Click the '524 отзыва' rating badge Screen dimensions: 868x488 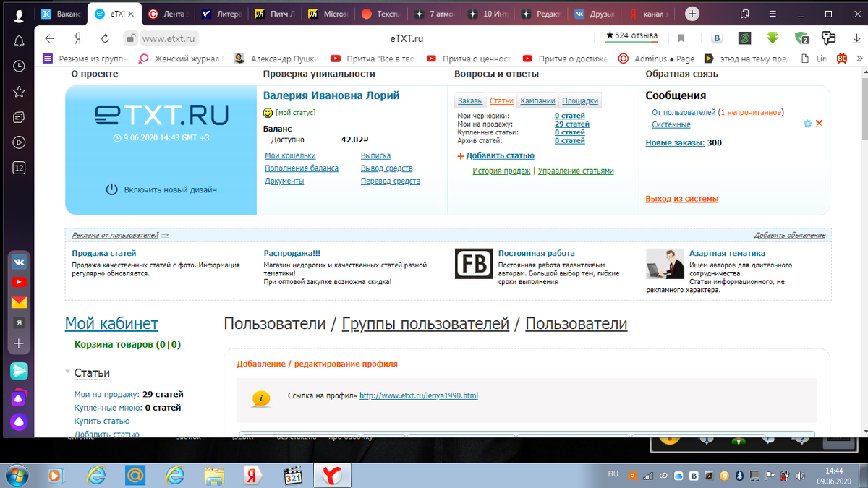pyautogui.click(x=631, y=35)
